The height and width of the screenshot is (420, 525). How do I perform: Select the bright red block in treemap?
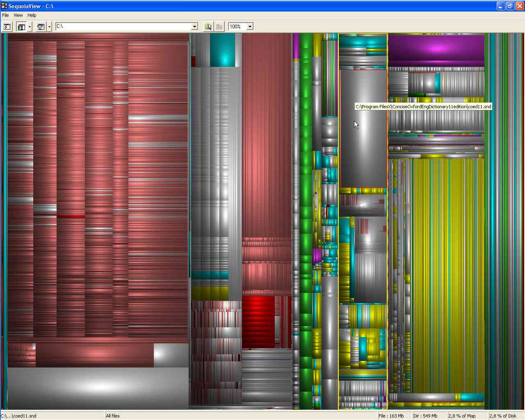258,322
